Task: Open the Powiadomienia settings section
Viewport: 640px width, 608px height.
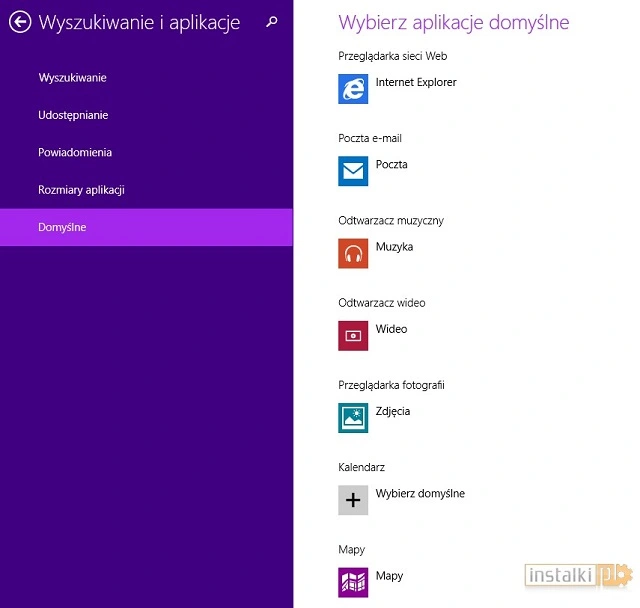Action: pos(146,153)
